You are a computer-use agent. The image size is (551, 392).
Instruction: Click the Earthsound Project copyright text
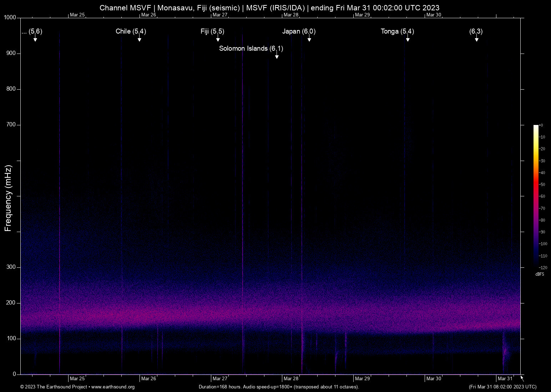point(54,387)
